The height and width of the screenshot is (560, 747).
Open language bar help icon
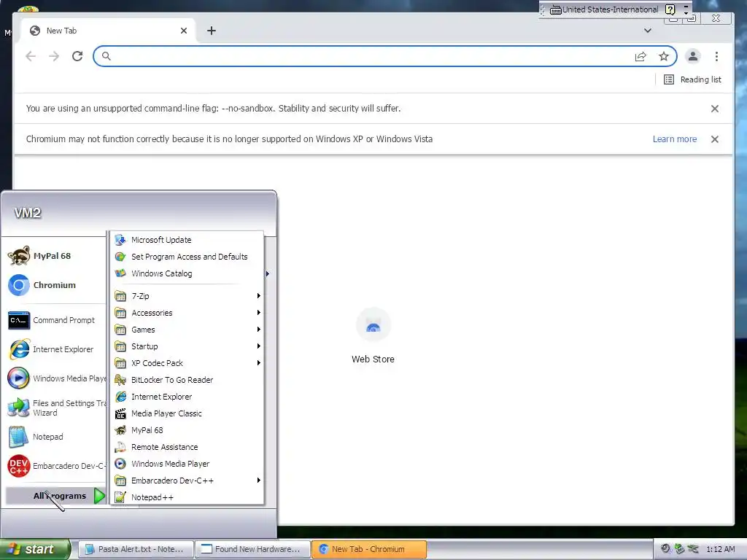coord(670,9)
